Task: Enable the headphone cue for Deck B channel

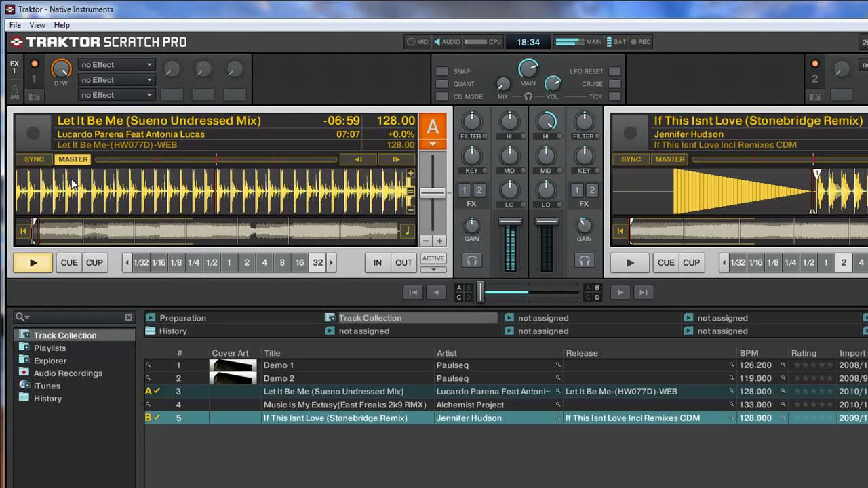Action: (x=584, y=260)
